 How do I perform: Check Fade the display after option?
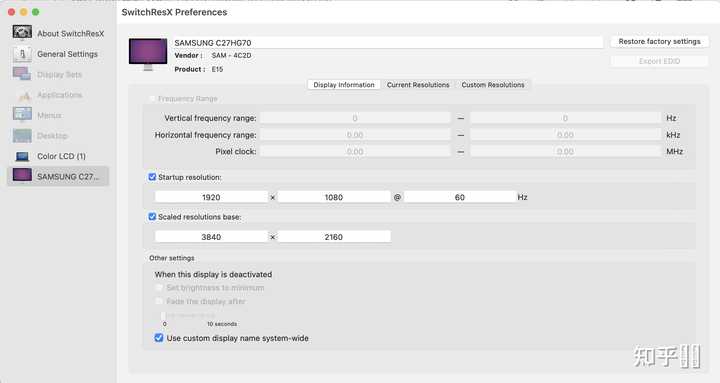(159, 301)
